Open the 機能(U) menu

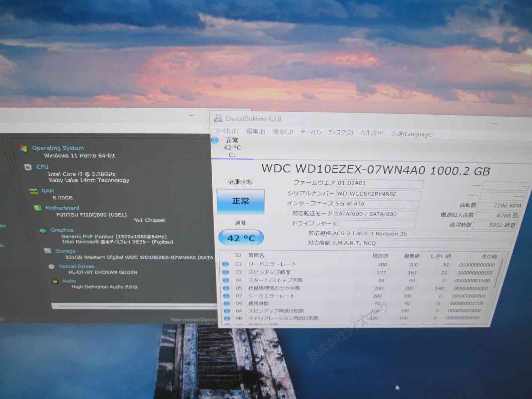click(283, 132)
